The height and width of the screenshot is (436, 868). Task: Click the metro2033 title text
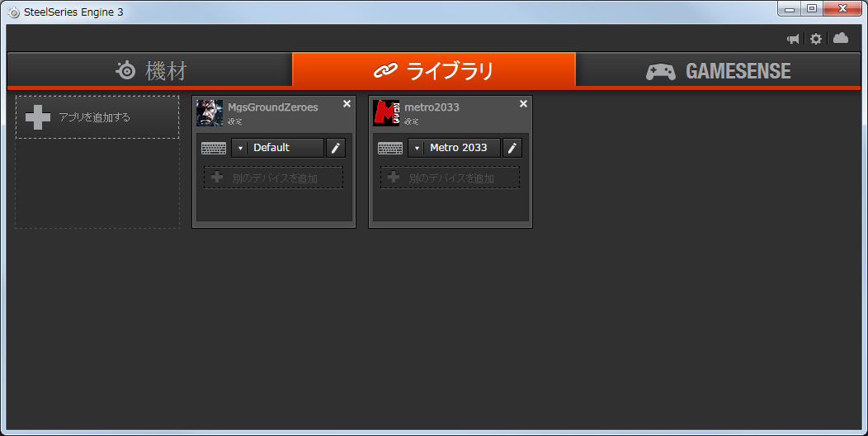click(x=432, y=107)
